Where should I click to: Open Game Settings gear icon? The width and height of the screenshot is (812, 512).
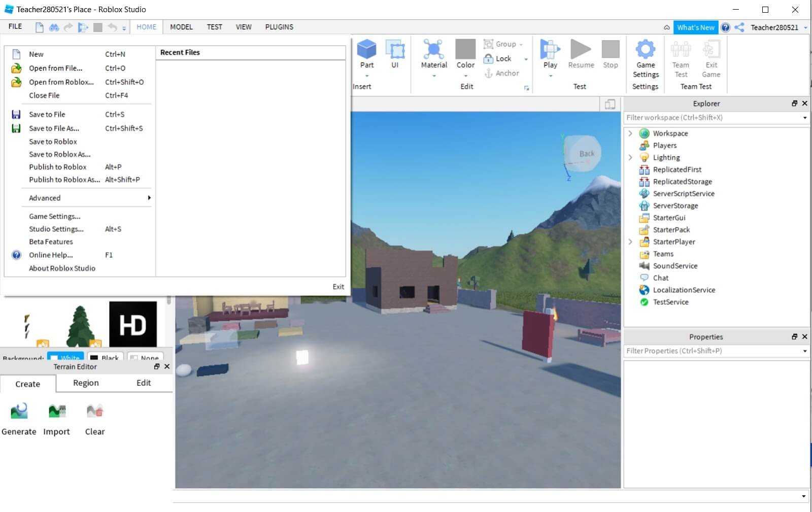tap(645, 50)
